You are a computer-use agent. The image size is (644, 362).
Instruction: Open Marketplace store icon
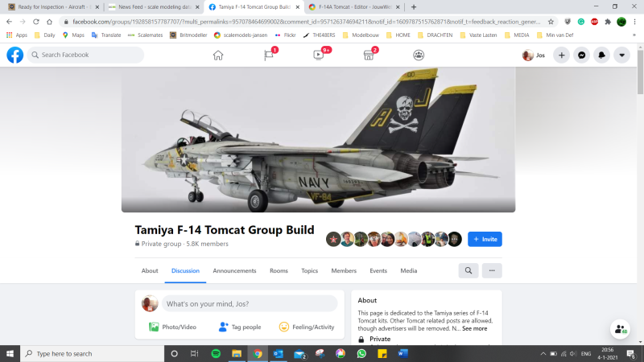[x=369, y=55]
